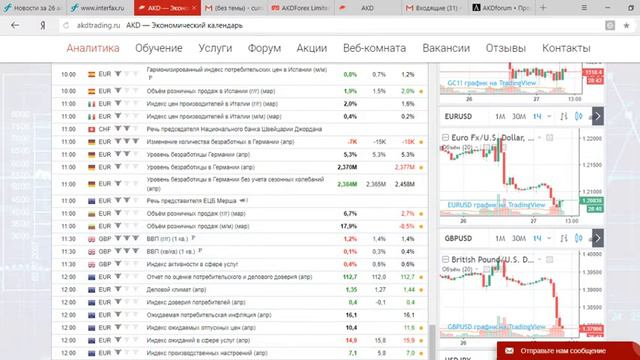
Task: Select Индекс активности в сфере услуг event
Action: point(192,264)
